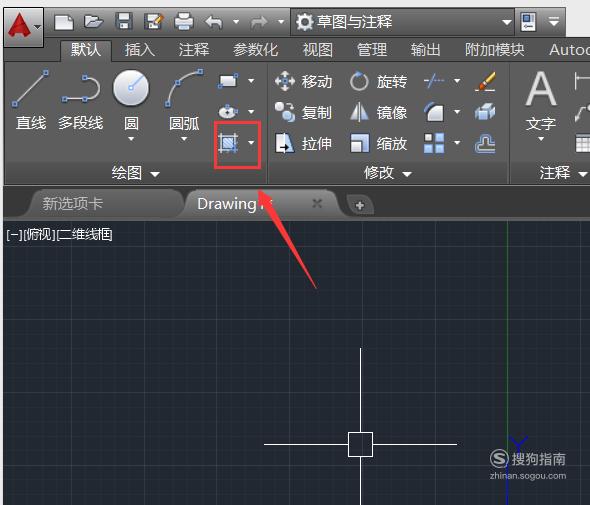Open the AutoCAD application menu button

pyautogui.click(x=24, y=27)
